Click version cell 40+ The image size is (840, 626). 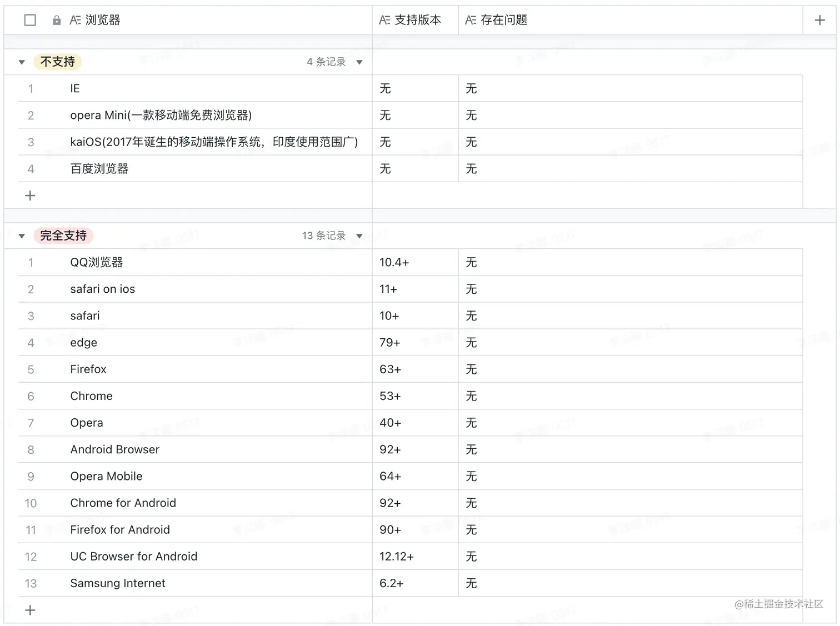click(x=415, y=423)
